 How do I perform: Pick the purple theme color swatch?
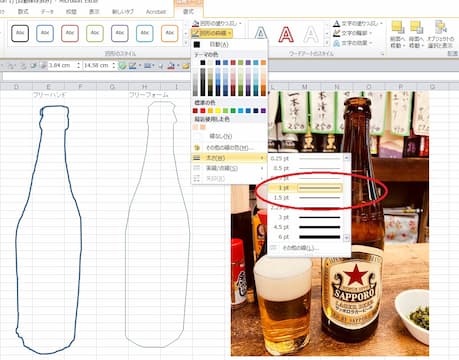pyautogui.click(x=248, y=62)
